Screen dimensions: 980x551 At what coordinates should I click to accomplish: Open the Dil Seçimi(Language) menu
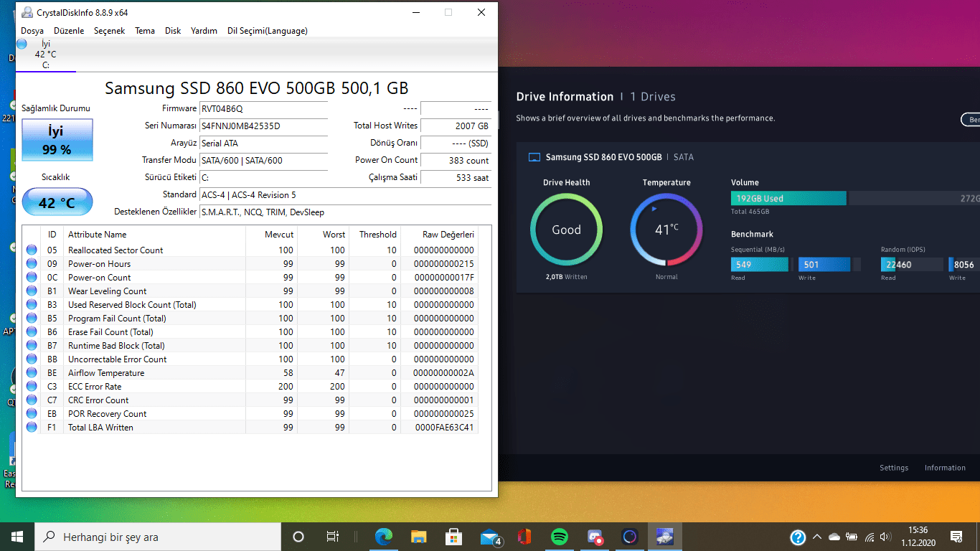(268, 31)
